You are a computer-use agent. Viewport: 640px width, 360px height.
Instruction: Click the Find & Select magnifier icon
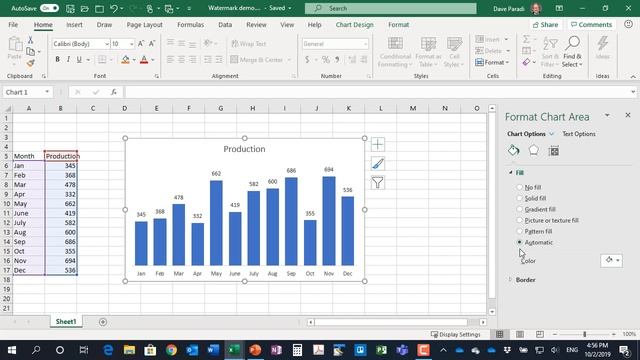click(x=572, y=43)
